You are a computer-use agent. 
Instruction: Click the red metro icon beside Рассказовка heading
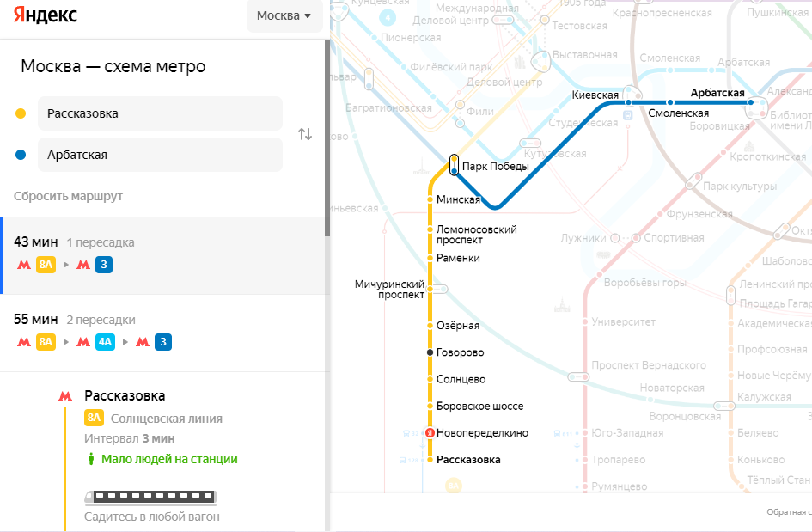point(64,396)
